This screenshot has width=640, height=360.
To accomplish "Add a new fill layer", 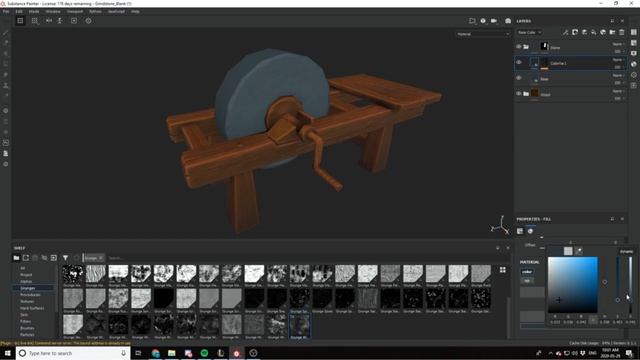I will tap(593, 32).
